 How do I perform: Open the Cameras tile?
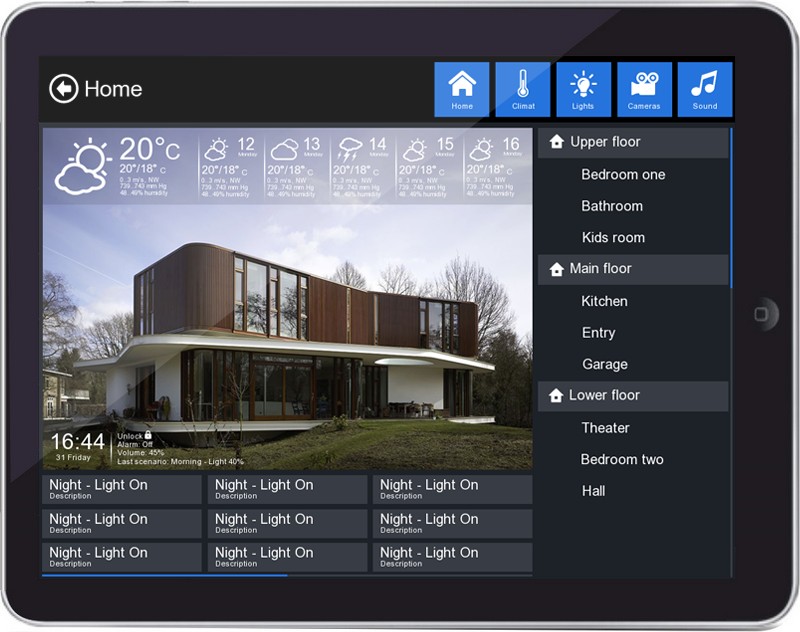[644, 88]
